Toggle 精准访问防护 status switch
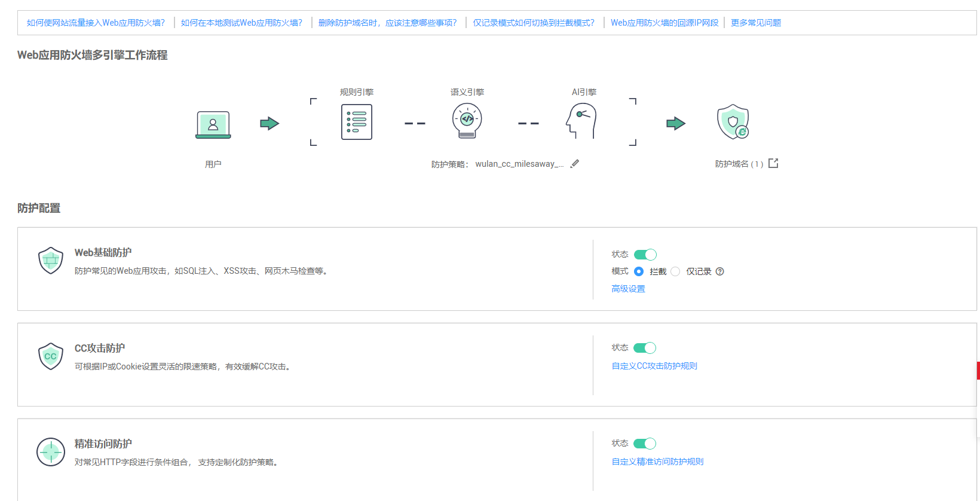Viewport: 980px width, 501px height. [x=645, y=444]
